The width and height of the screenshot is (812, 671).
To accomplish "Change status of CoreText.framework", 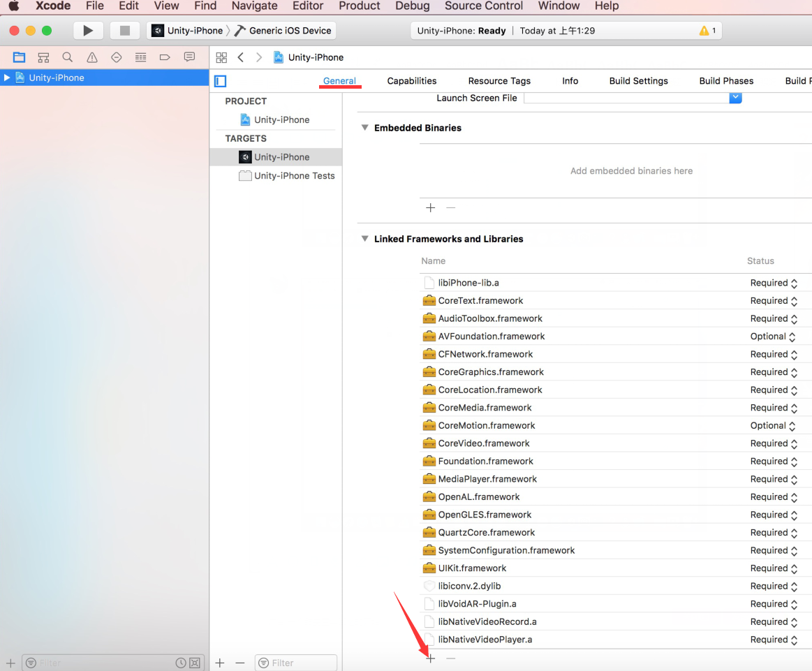I will [x=774, y=301].
